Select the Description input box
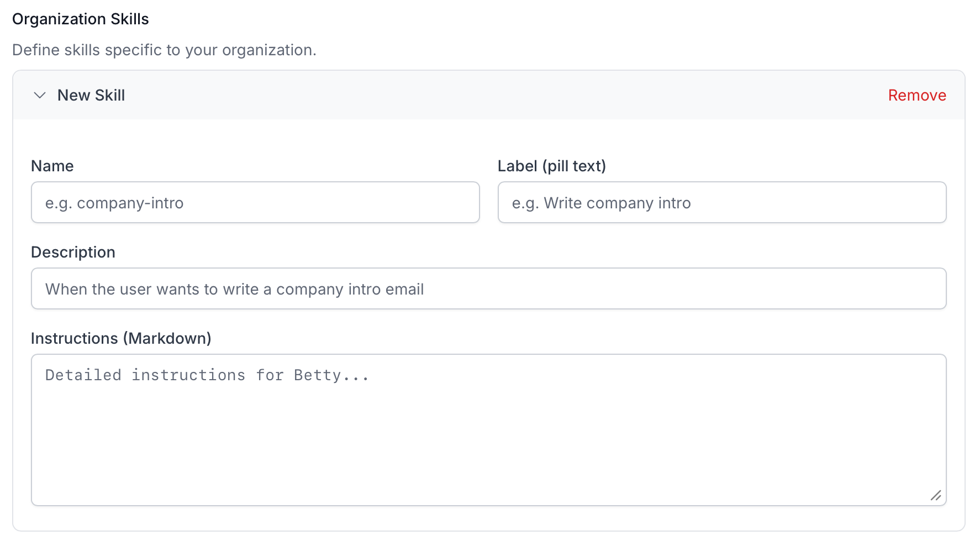The image size is (980, 546). point(488,288)
